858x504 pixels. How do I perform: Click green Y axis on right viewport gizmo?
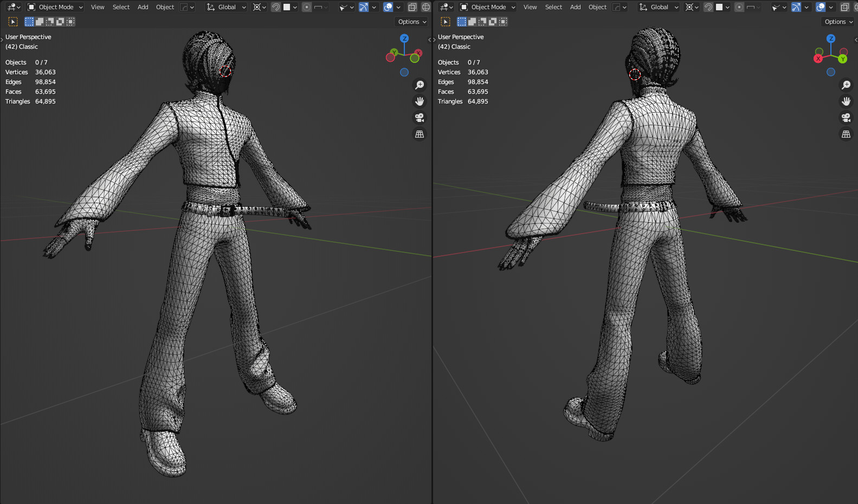(x=843, y=59)
